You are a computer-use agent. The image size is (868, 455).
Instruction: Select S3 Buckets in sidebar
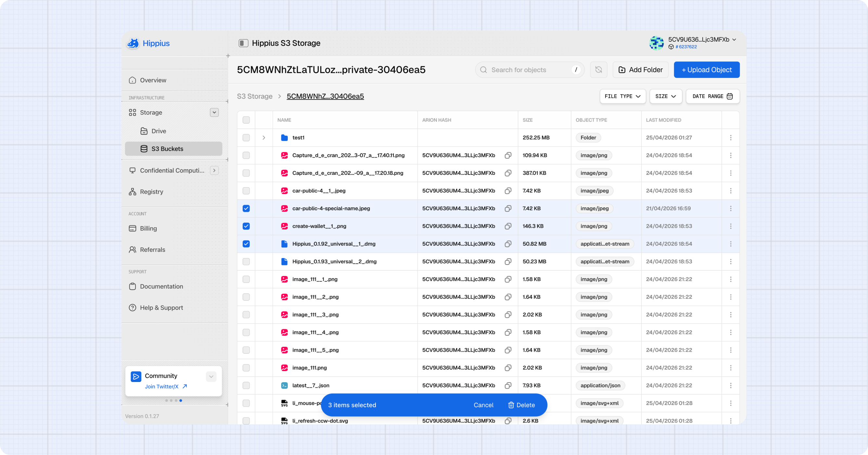pyautogui.click(x=173, y=149)
